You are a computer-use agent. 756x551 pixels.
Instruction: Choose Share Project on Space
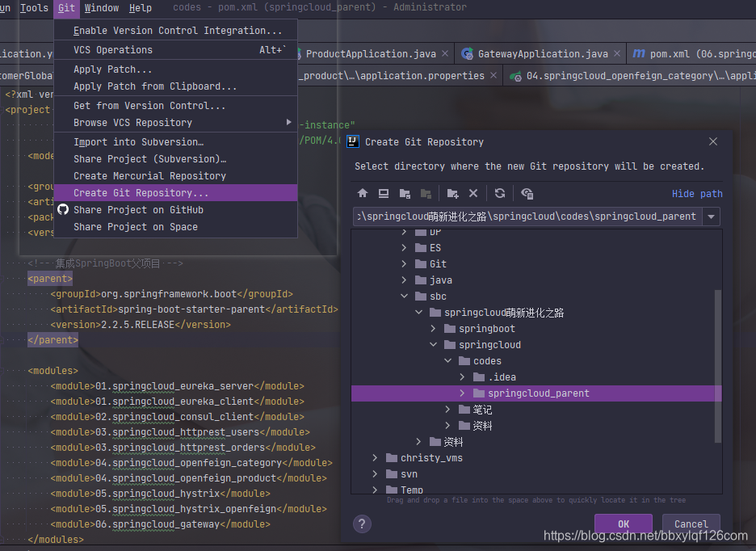(x=175, y=227)
